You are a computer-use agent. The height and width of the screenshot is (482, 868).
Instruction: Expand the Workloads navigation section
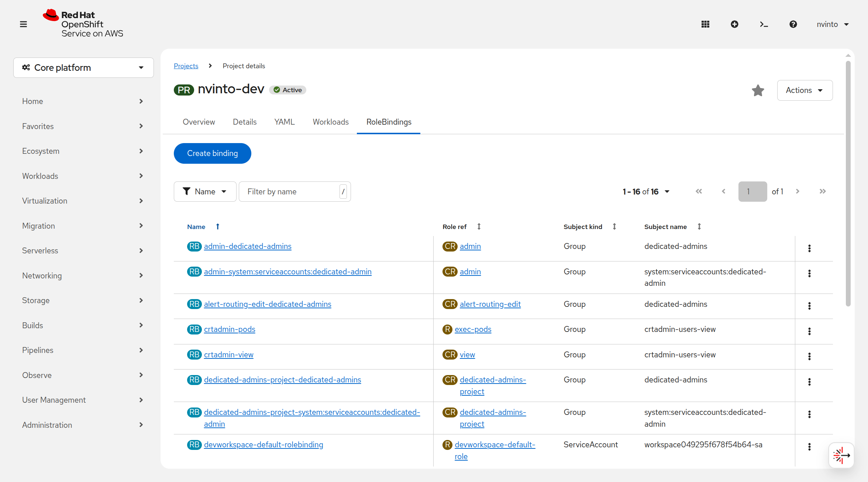[83, 176]
